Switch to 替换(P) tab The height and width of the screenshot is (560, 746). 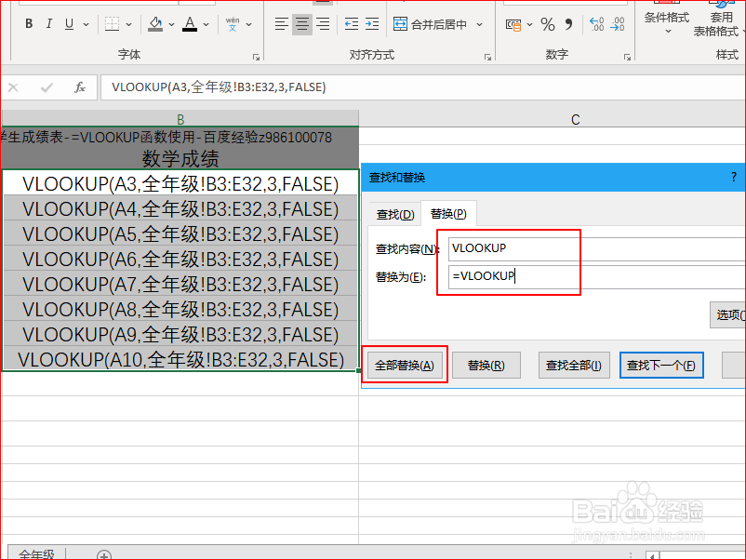[448, 214]
